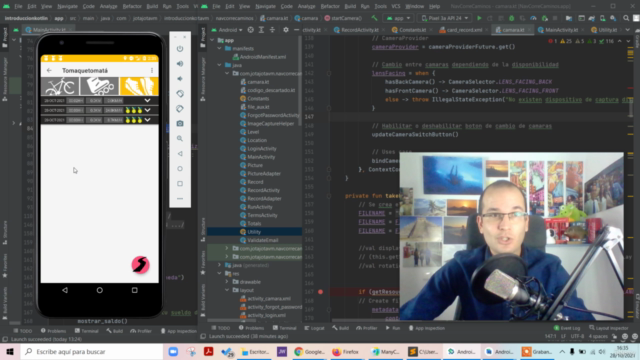
Task: Open Firefox from taskbar
Action: 346,351
